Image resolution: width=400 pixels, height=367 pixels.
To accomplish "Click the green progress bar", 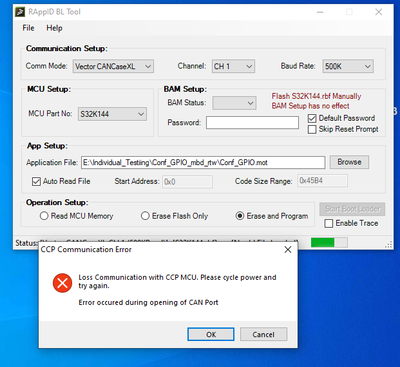I will [329, 242].
